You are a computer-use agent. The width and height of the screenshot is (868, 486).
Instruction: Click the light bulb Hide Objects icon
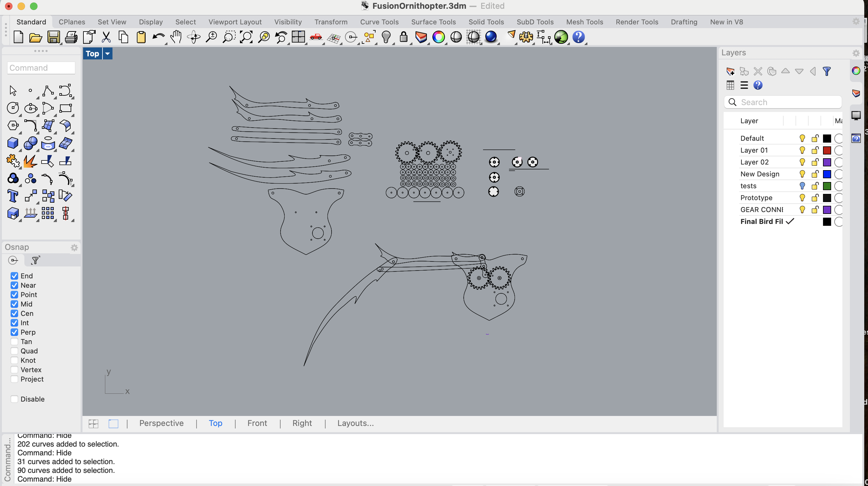(386, 37)
